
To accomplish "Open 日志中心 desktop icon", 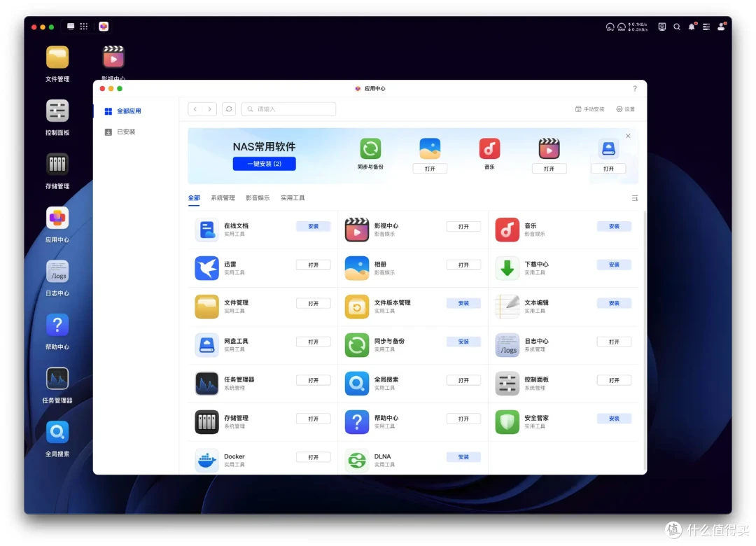I will (57, 272).
